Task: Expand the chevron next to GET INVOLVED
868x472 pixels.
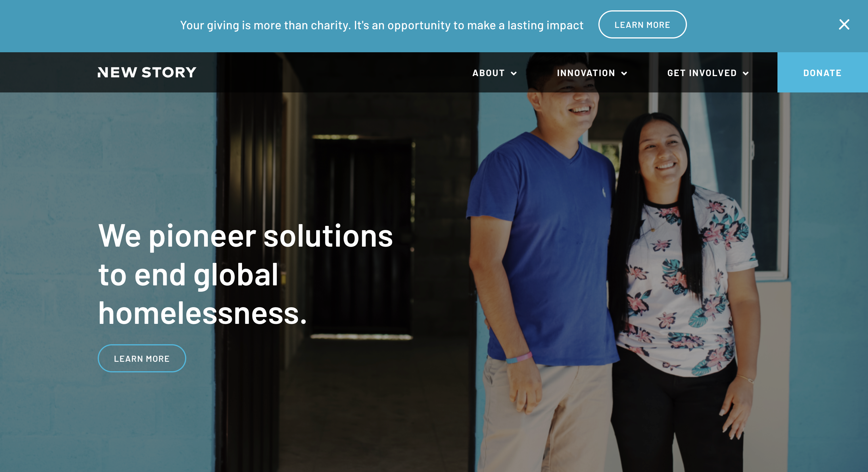Action: tap(746, 73)
